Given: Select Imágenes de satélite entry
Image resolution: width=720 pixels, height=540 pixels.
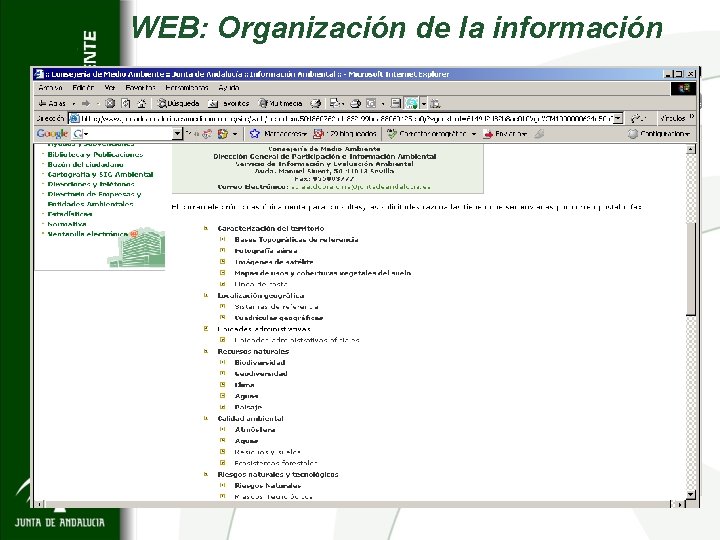Looking at the screenshot, I should point(274,262).
